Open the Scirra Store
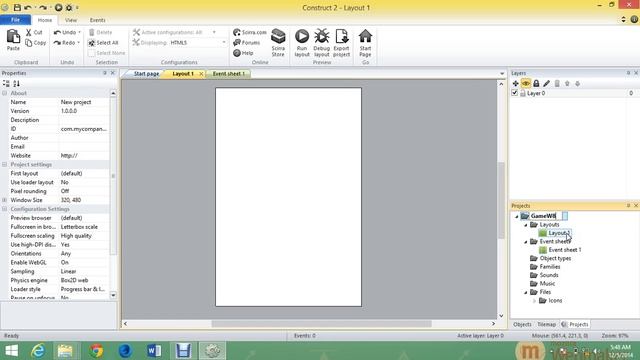640x360 pixels. [x=278, y=43]
